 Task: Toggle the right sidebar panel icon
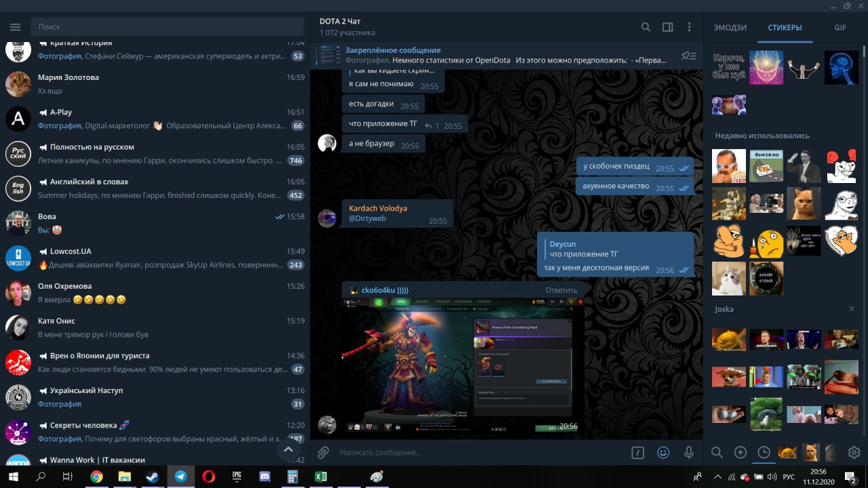point(667,27)
